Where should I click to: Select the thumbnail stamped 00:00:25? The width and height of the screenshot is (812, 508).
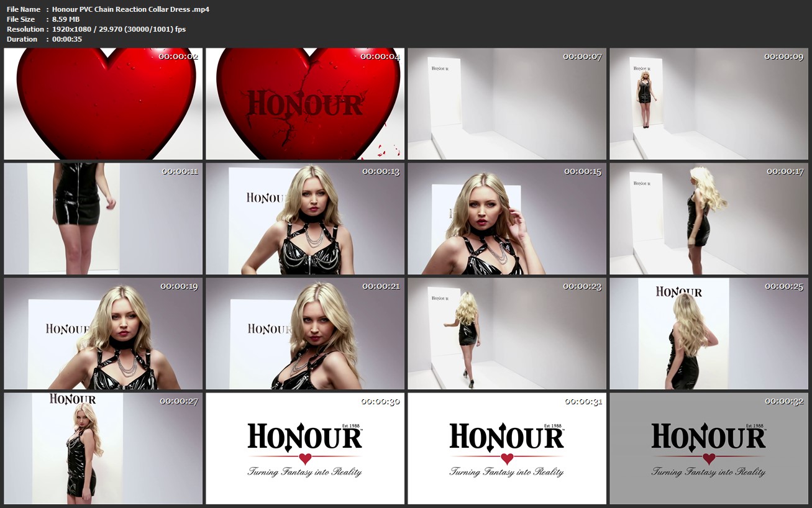pos(709,333)
